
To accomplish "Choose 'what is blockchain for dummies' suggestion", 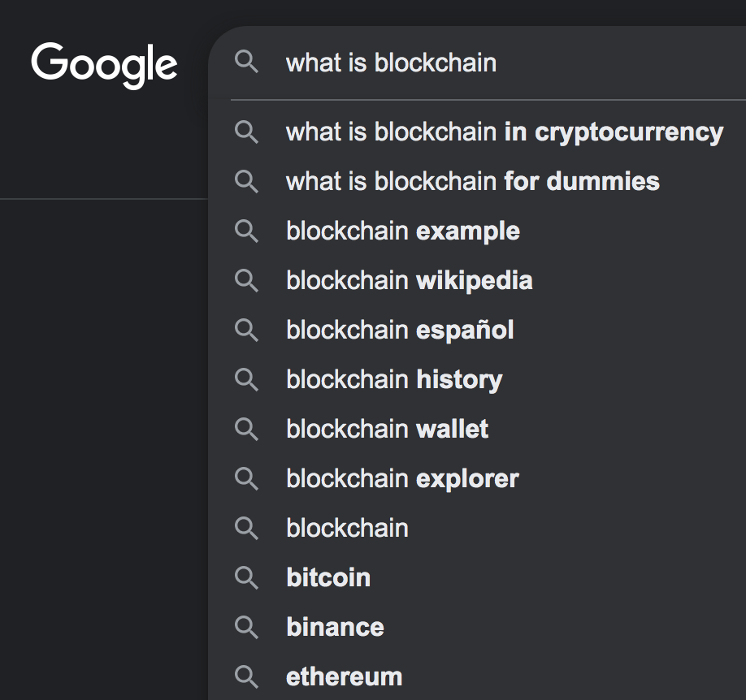I will (x=477, y=181).
